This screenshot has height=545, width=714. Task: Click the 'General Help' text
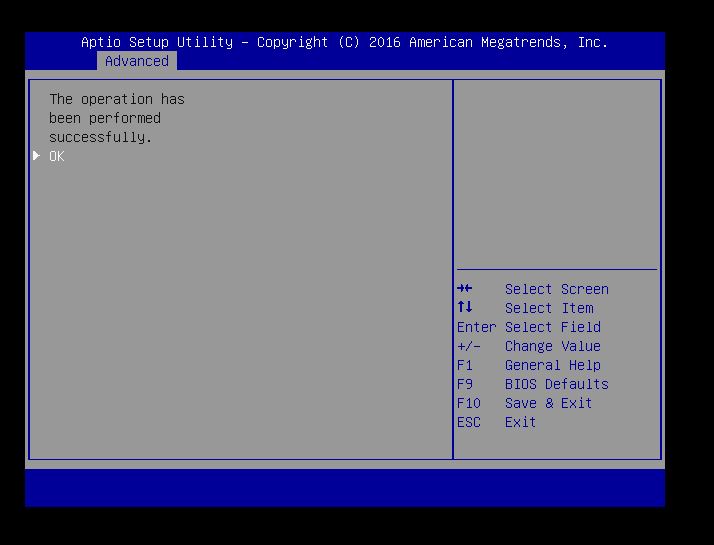coord(553,365)
